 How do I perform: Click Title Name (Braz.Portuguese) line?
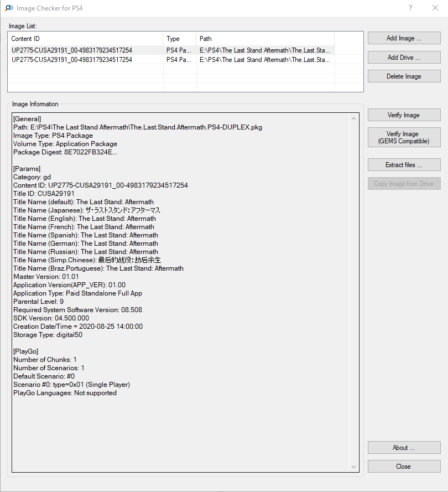(98, 268)
